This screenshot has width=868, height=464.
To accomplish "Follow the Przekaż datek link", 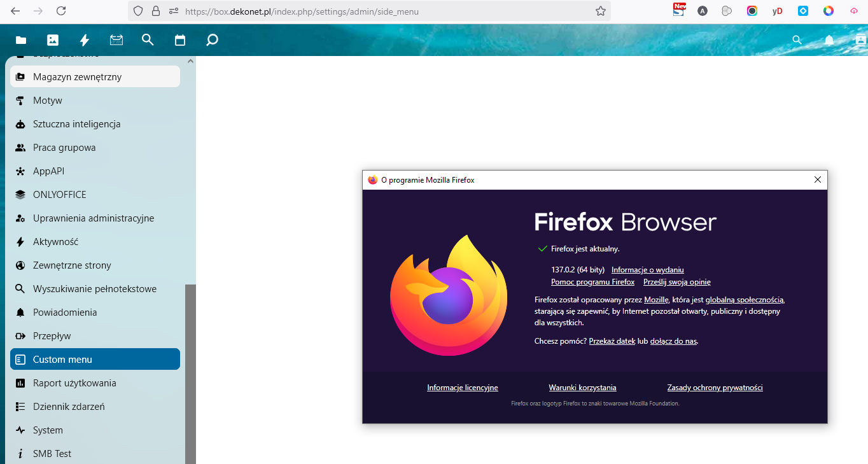I will (x=612, y=341).
